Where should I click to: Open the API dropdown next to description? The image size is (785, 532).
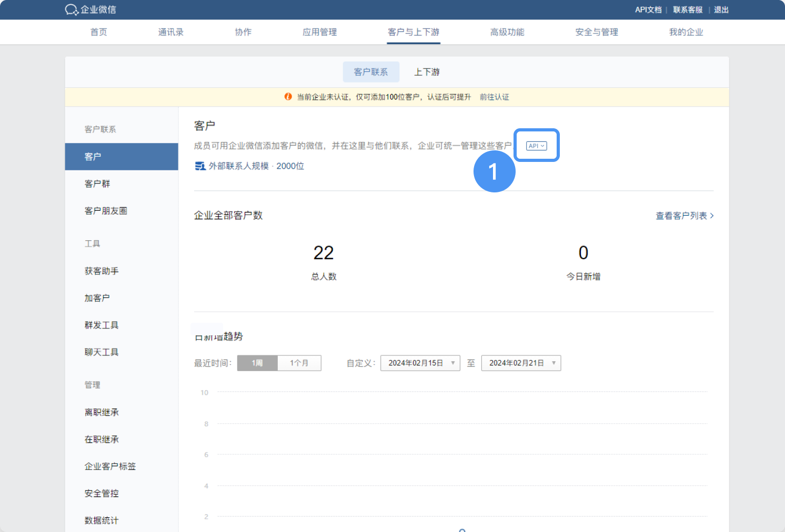[x=536, y=146]
